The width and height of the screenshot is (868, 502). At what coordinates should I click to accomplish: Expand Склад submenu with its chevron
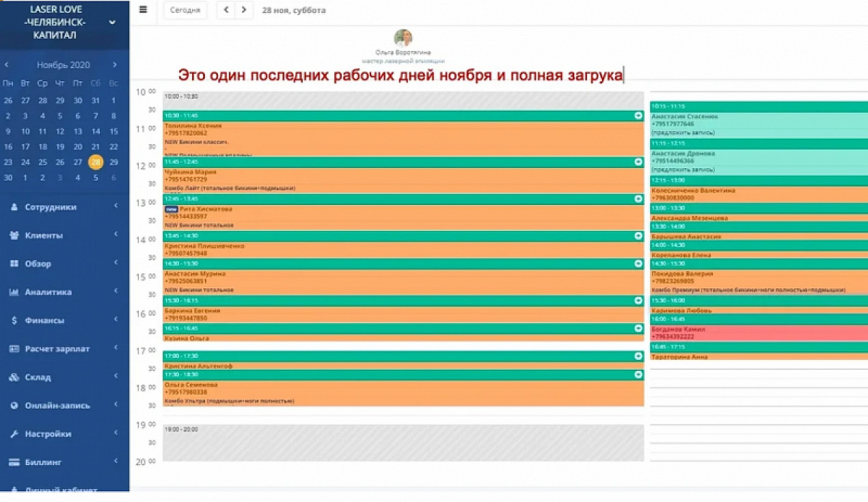[x=116, y=376]
